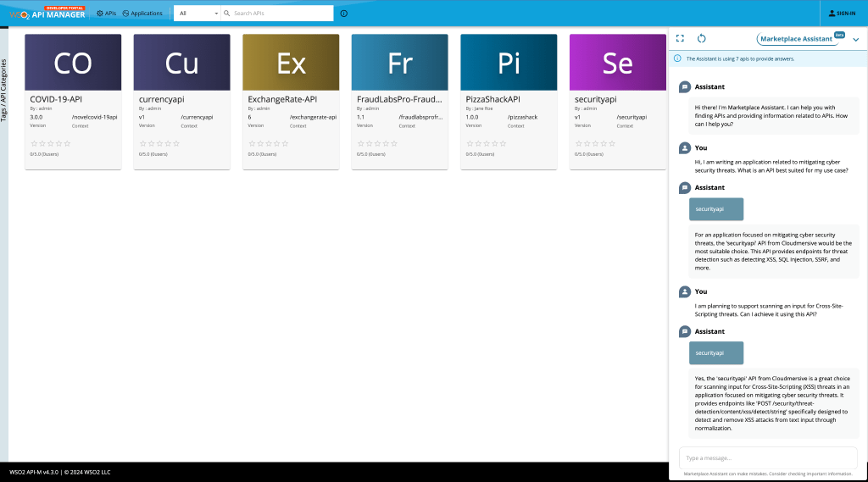Expand the Tags / API Categories side panel

coord(4,91)
